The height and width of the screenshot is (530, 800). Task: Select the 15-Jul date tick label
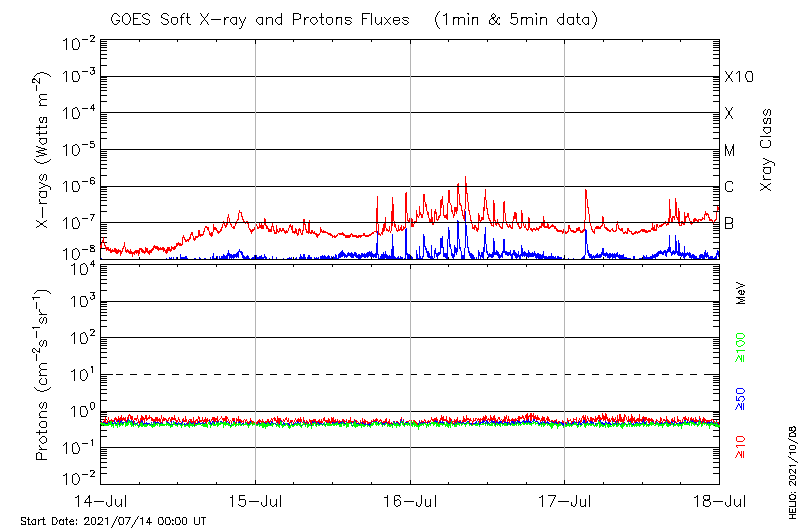pyautogui.click(x=255, y=499)
